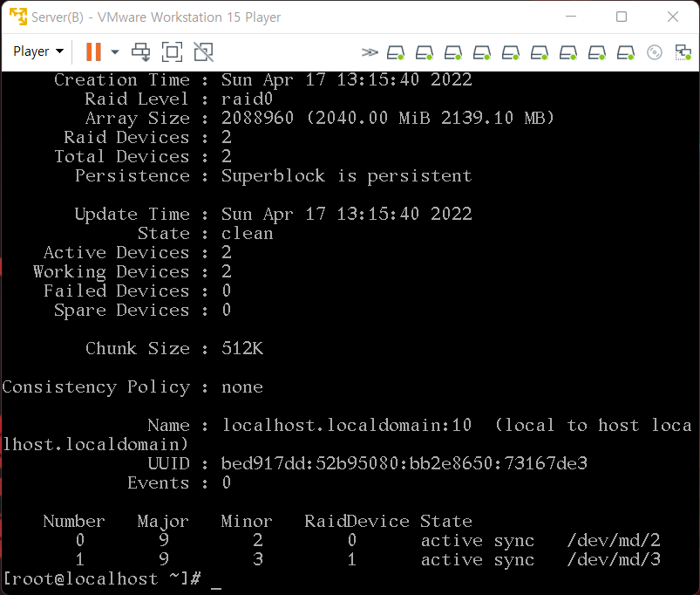This screenshot has height=595, width=700.
Task: Close the Server(B) VMware window
Action: [673, 17]
